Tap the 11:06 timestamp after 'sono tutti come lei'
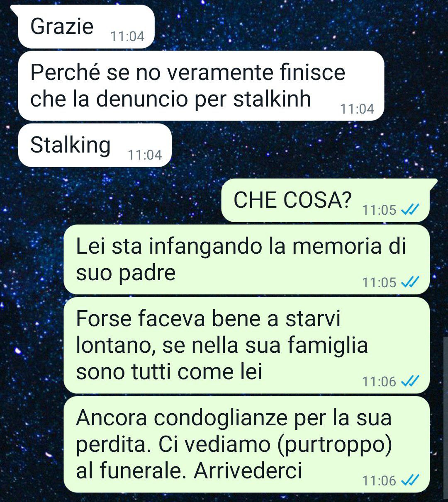The image size is (448, 502). point(379,381)
